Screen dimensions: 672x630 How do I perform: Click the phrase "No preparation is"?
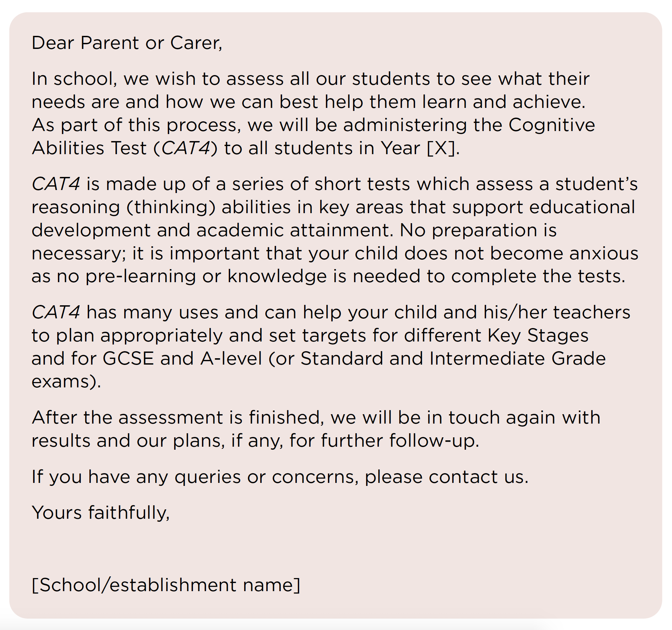pos(478,231)
